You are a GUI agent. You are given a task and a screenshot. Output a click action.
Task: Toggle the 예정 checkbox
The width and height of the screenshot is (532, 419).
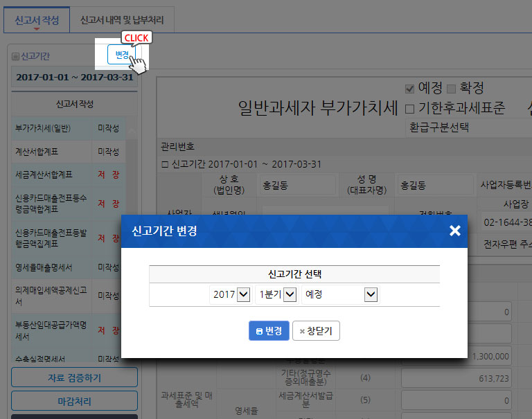click(x=409, y=89)
